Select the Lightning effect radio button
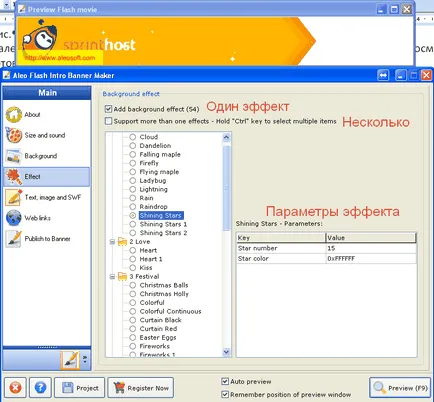 (133, 189)
